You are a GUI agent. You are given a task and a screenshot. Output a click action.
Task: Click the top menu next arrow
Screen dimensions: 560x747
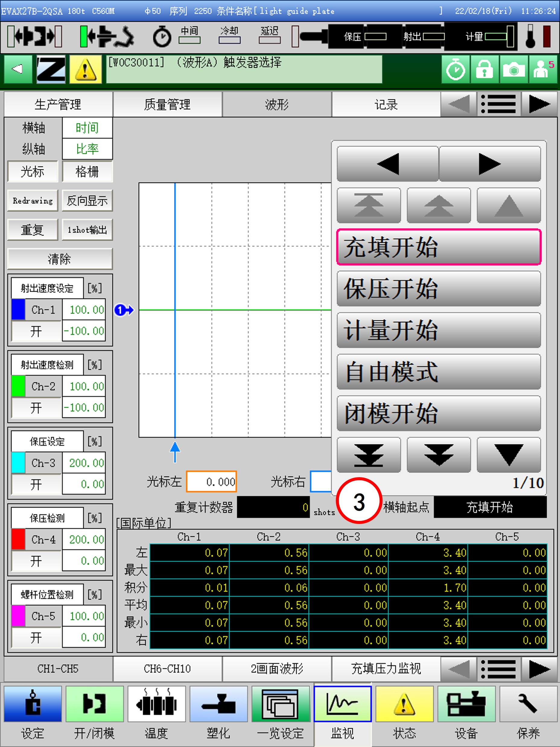click(x=539, y=104)
